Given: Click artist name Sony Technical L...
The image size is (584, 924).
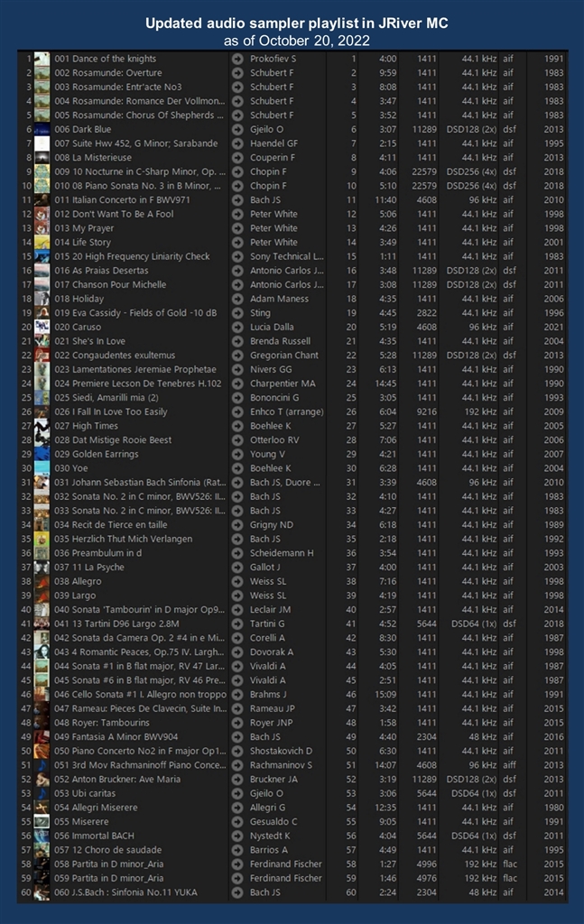Looking at the screenshot, I should (286, 257).
